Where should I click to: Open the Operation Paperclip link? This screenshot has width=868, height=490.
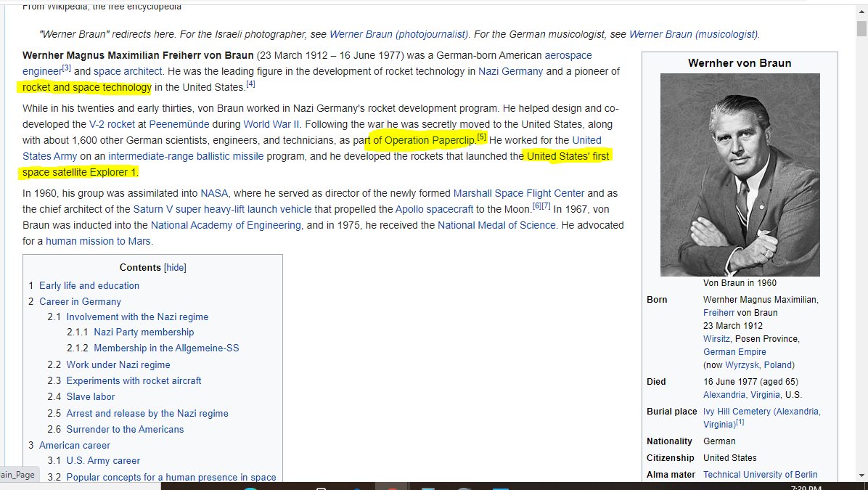[430, 141]
